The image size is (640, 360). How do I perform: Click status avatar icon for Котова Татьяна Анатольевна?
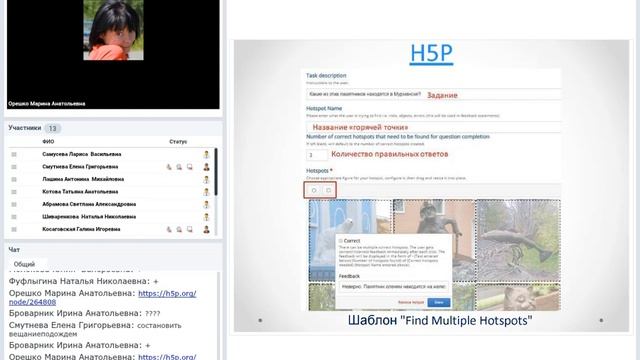click(x=207, y=192)
